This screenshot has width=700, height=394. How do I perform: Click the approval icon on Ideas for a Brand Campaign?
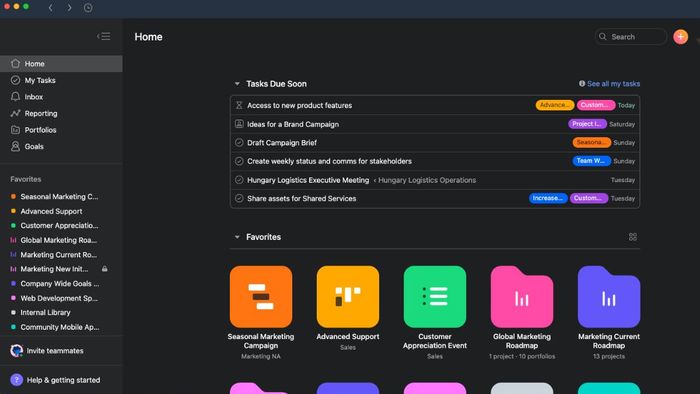(239, 124)
